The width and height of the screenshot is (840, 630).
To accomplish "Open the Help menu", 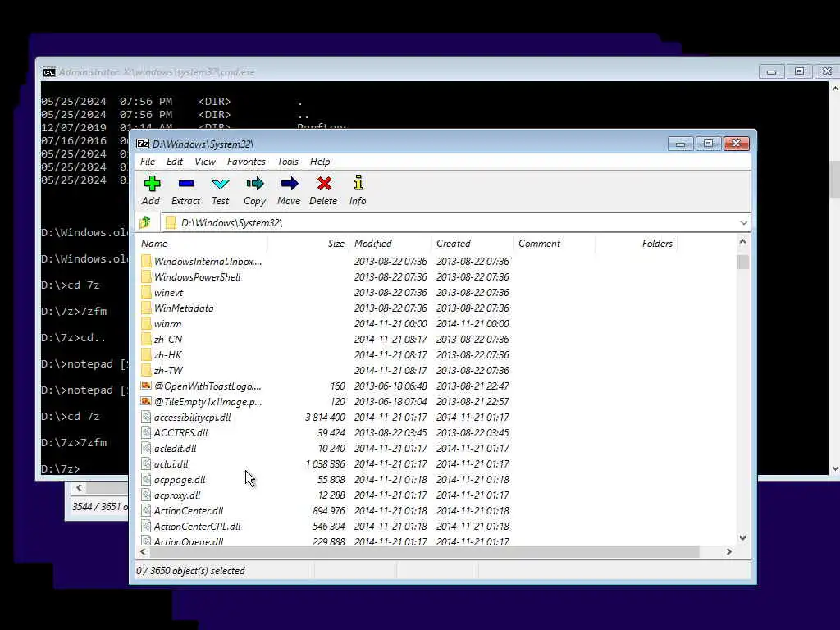I will click(x=320, y=162).
